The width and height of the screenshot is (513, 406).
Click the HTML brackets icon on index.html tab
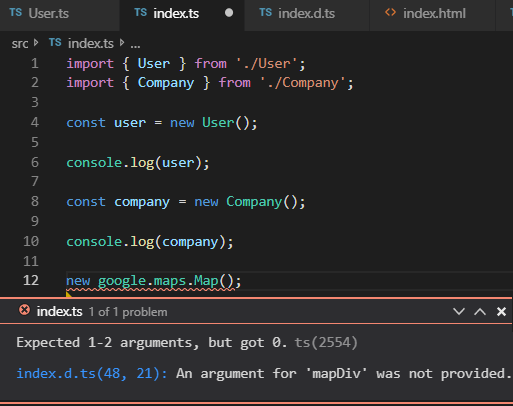(390, 13)
